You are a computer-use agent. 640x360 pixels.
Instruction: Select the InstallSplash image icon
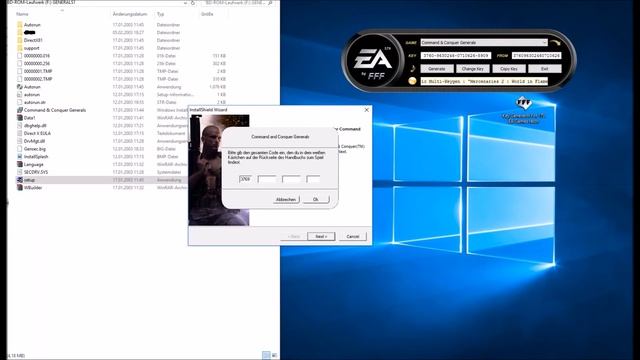[20, 157]
